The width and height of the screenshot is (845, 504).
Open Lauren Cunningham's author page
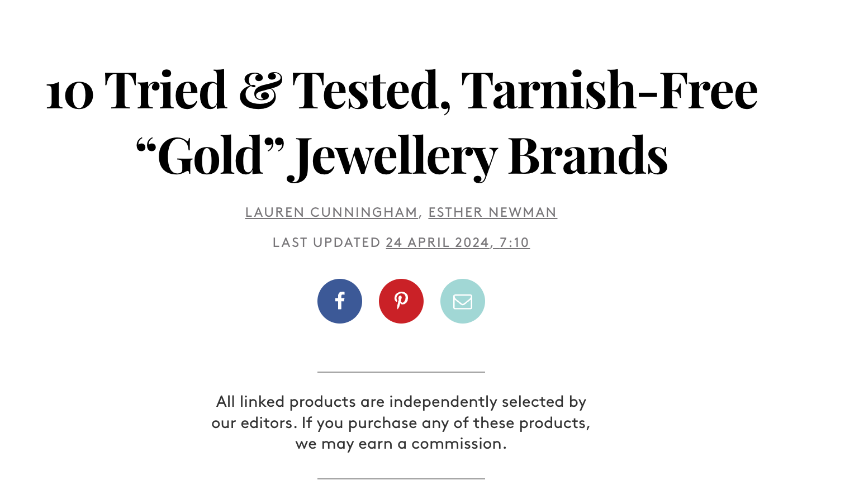(331, 212)
